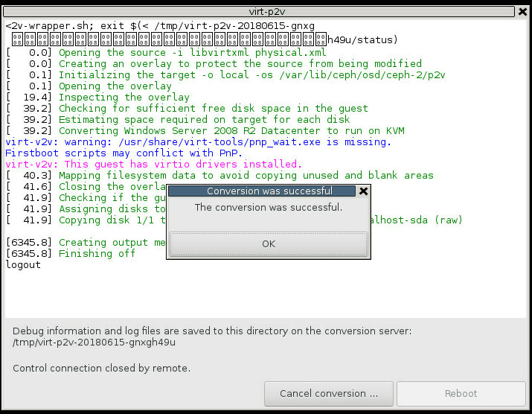This screenshot has height=414, width=532.
Task: Click the 'Creating an overlay to protect' log line
Action: click(214, 63)
